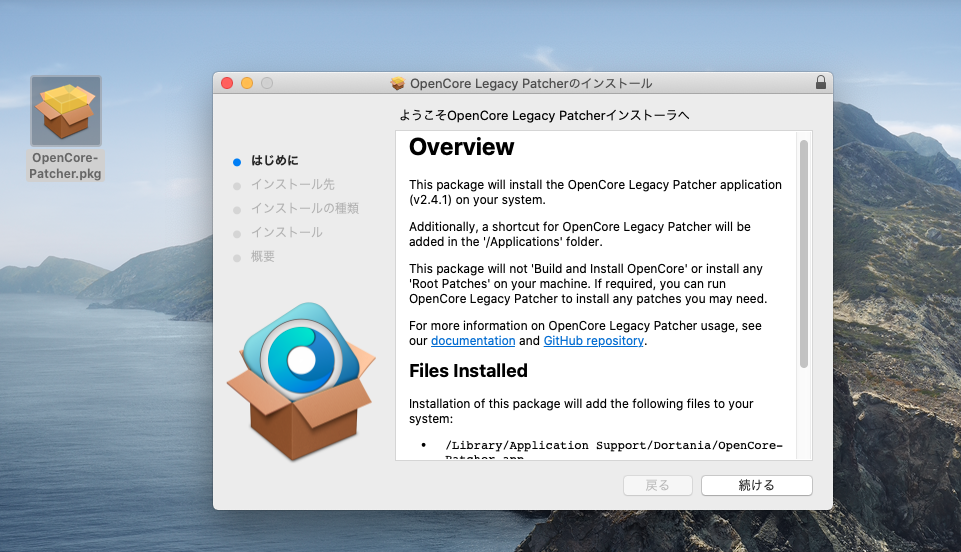Open the GitHub repository link
961x552 pixels.
[x=593, y=341]
